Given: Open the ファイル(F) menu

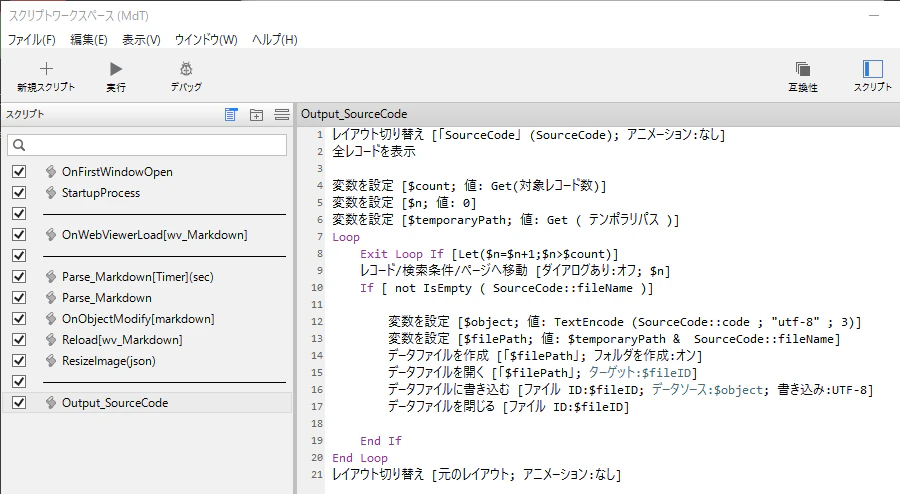Looking at the screenshot, I should coord(32,40).
